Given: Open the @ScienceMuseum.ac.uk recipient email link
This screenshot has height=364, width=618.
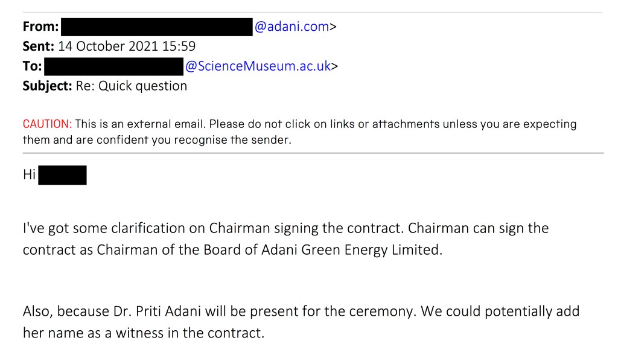Looking at the screenshot, I should pyautogui.click(x=258, y=66).
